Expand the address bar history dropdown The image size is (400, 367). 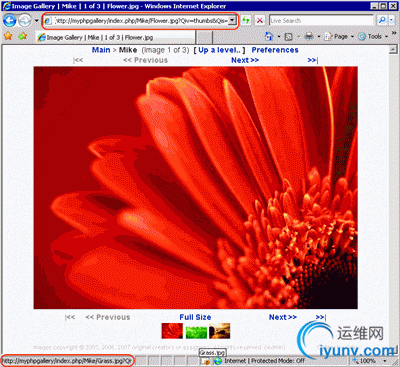click(233, 21)
